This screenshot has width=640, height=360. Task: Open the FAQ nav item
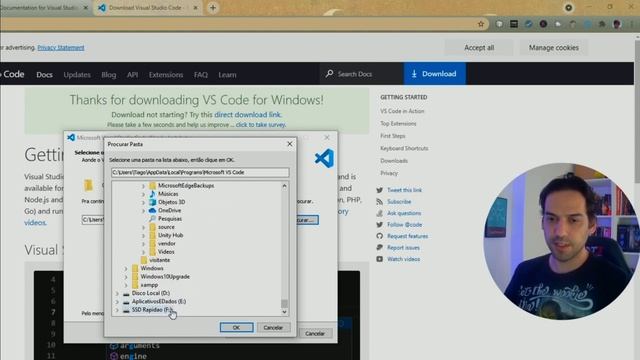(201, 75)
